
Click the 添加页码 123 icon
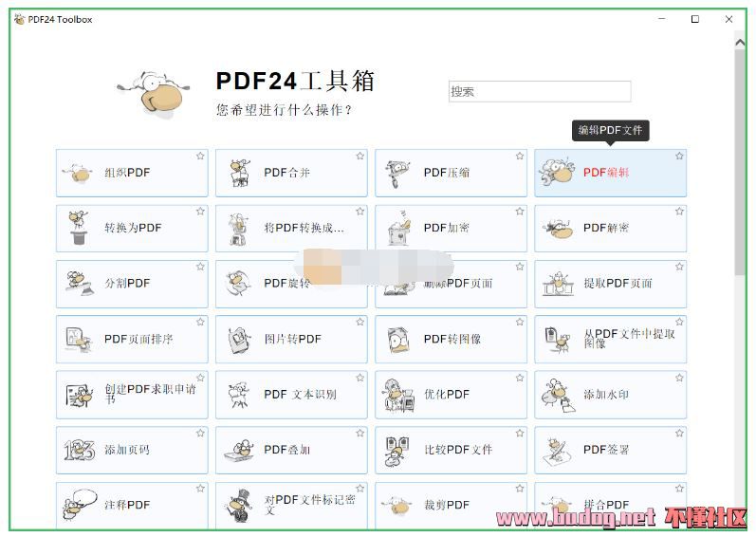pos(80,451)
